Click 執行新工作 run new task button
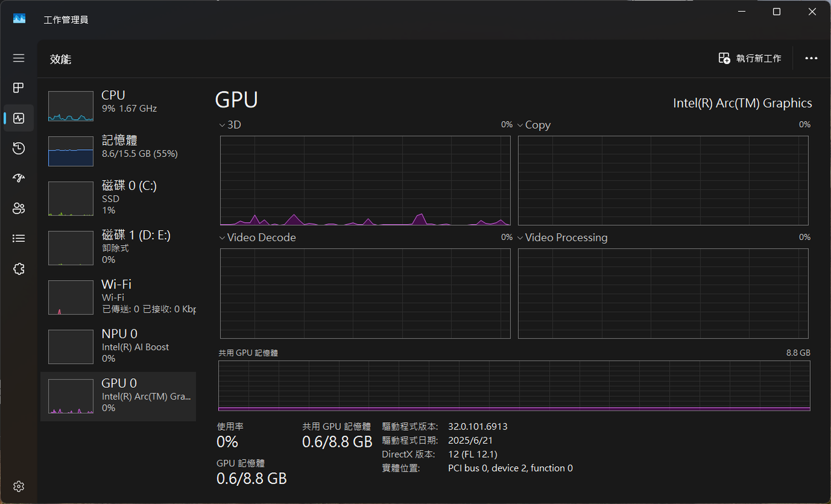The image size is (831, 504). tap(750, 58)
